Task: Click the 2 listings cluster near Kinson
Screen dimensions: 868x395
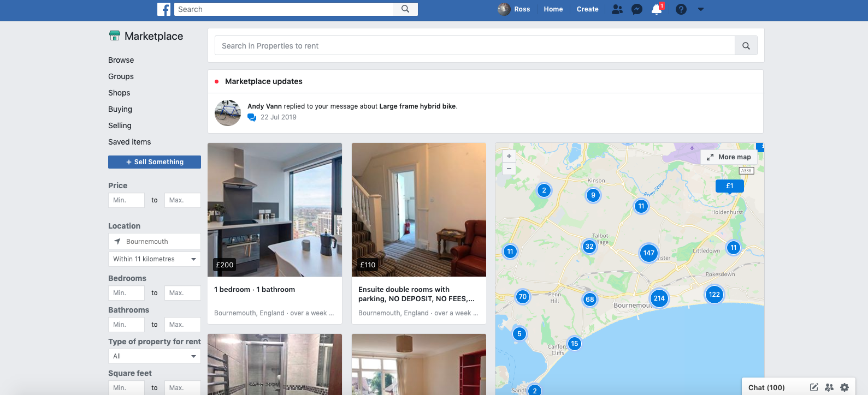Action: (x=544, y=190)
